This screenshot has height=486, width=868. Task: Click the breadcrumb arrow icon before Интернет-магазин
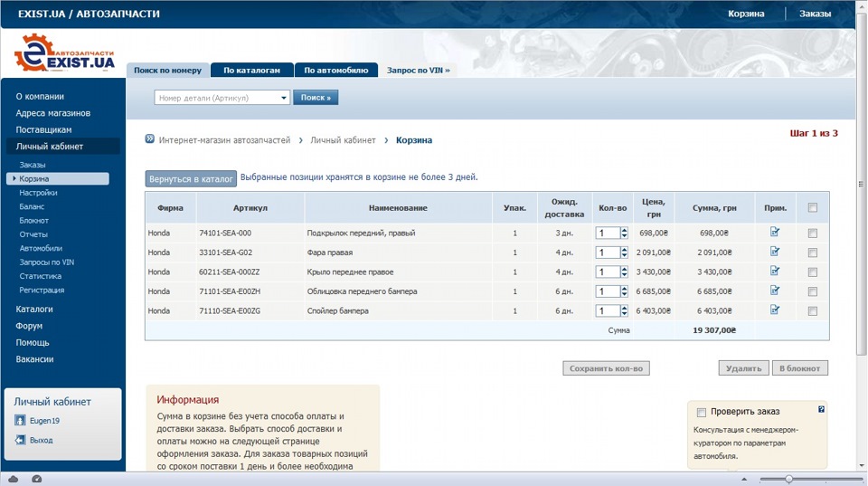tap(149, 139)
